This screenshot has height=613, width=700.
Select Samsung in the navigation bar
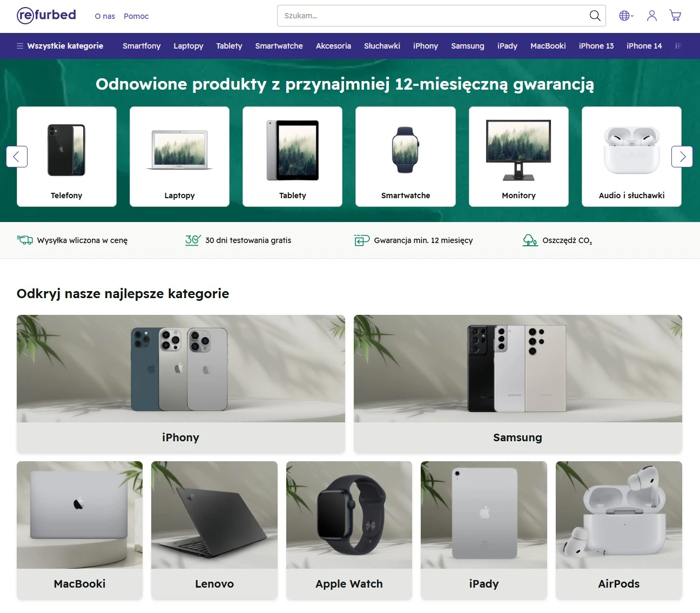[x=468, y=46]
